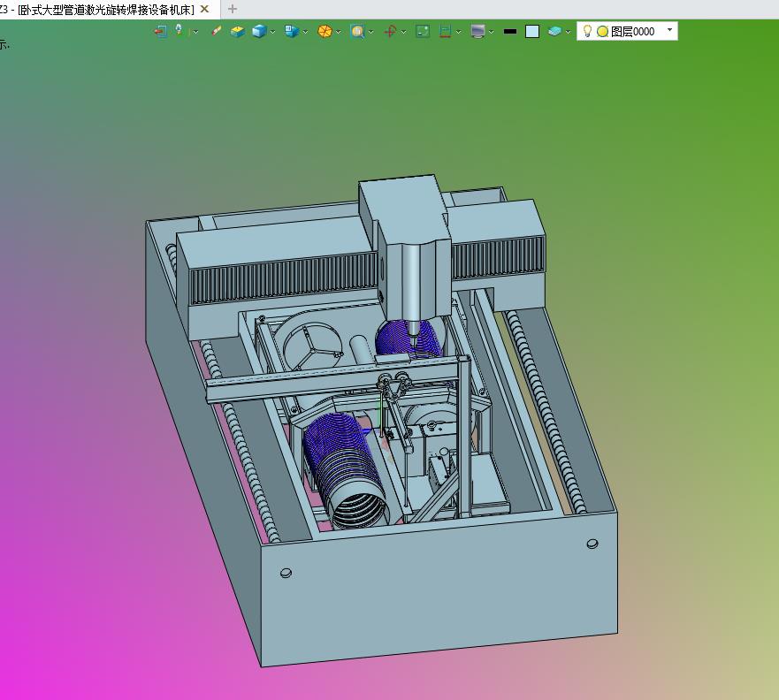This screenshot has width=779, height=700.
Task: Click the blue view orientation cube icon
Action: pos(292,31)
